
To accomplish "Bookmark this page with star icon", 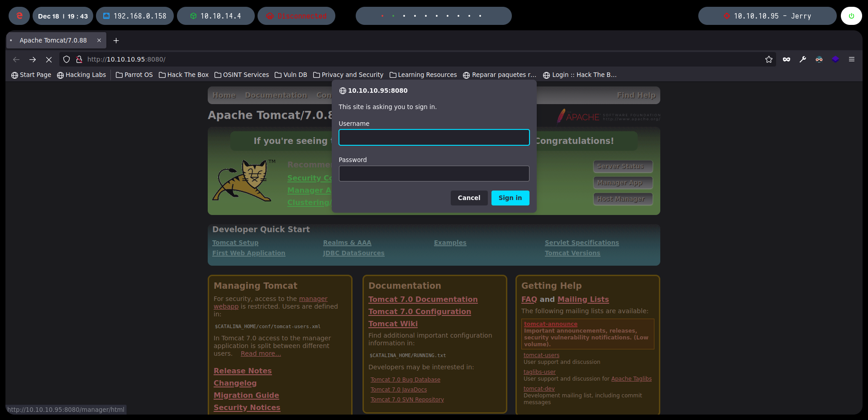I will [768, 59].
